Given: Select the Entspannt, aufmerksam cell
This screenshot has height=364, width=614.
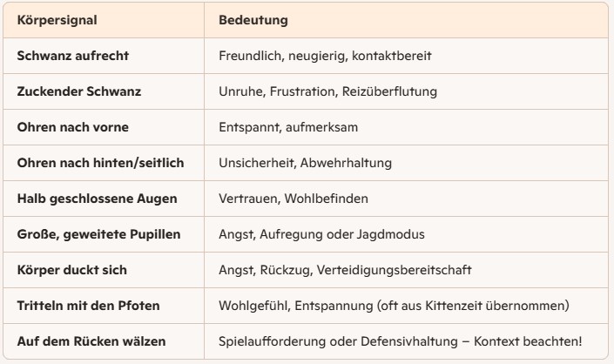Looking at the screenshot, I should (x=406, y=127).
